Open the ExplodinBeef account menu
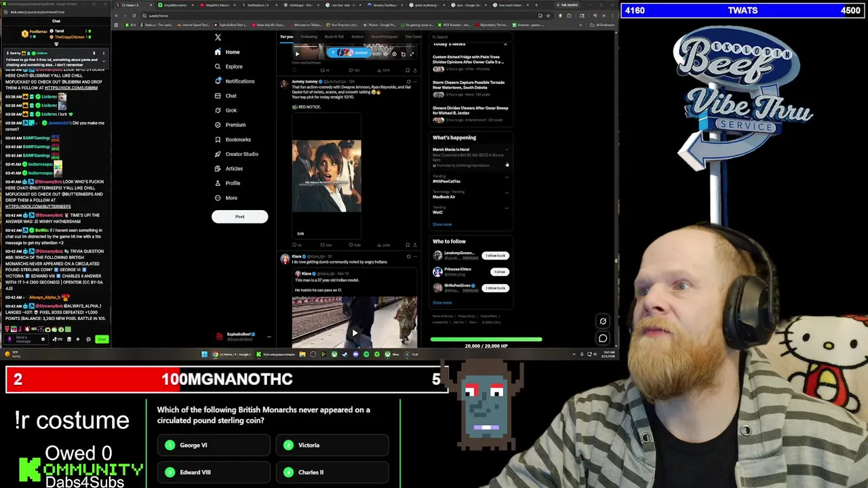This screenshot has width=868, height=488. coord(243,335)
